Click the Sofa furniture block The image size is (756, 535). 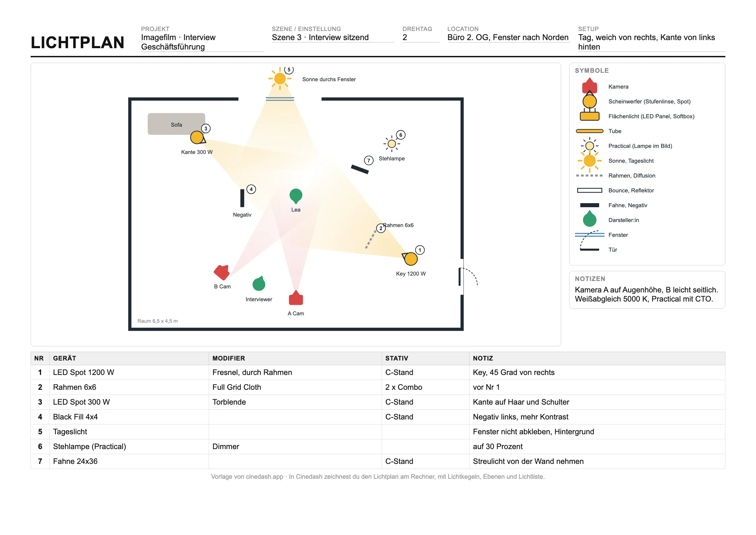pyautogui.click(x=176, y=124)
